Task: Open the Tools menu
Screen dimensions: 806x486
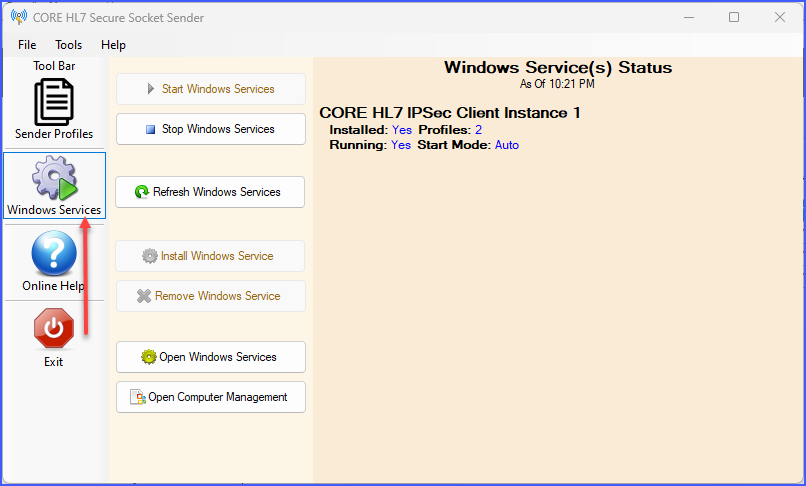Action: 68,45
